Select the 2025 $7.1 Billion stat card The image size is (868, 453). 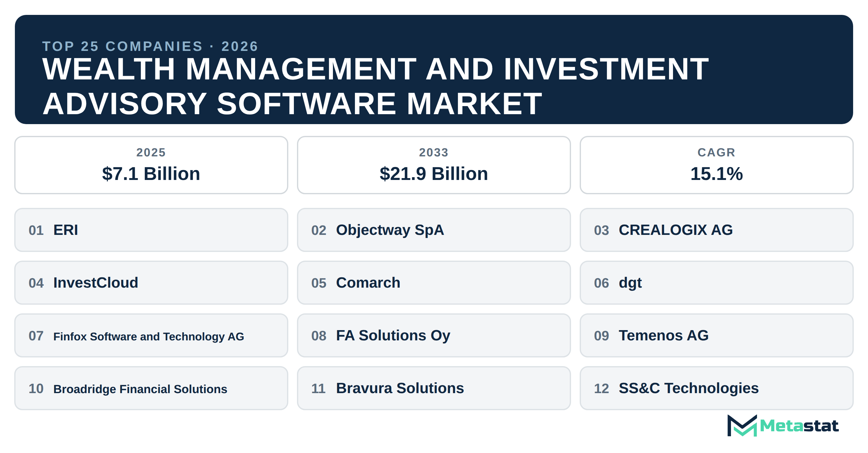(151, 165)
